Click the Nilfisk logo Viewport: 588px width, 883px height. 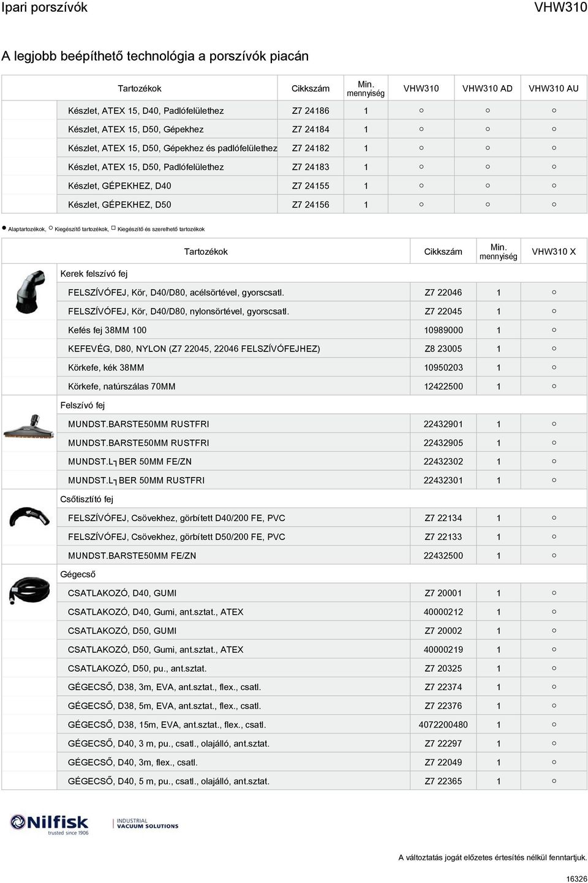[50, 824]
